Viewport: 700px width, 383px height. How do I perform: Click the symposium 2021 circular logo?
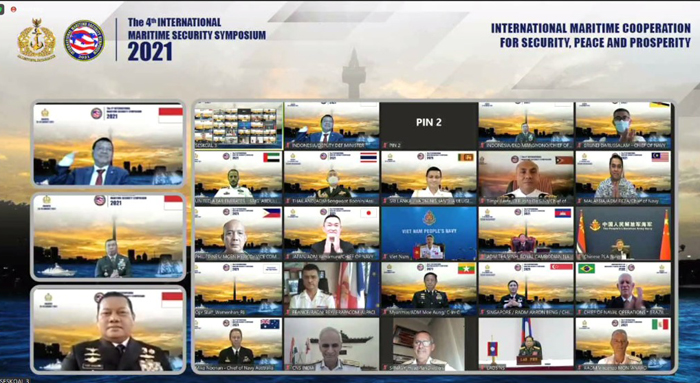tap(84, 41)
